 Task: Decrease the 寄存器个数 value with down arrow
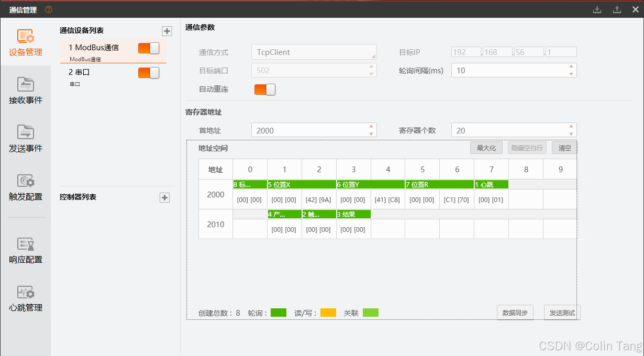coord(571,134)
